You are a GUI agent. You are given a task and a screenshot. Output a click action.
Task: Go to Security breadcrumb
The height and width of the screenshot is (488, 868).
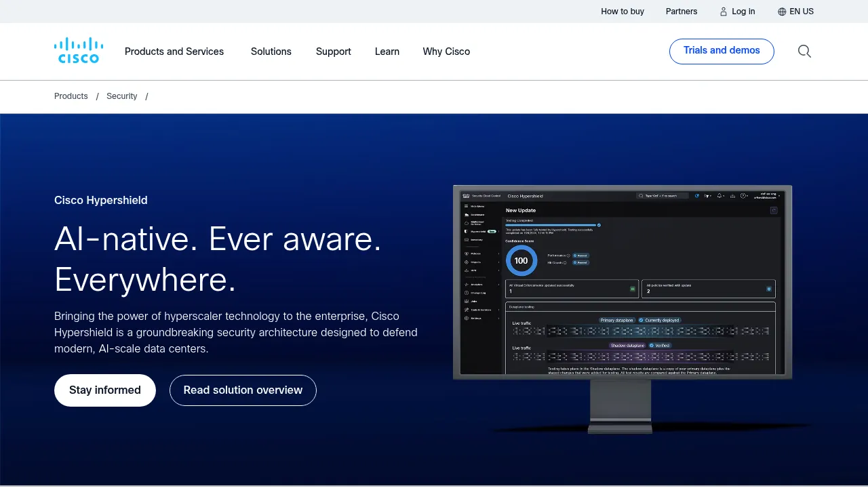(122, 96)
